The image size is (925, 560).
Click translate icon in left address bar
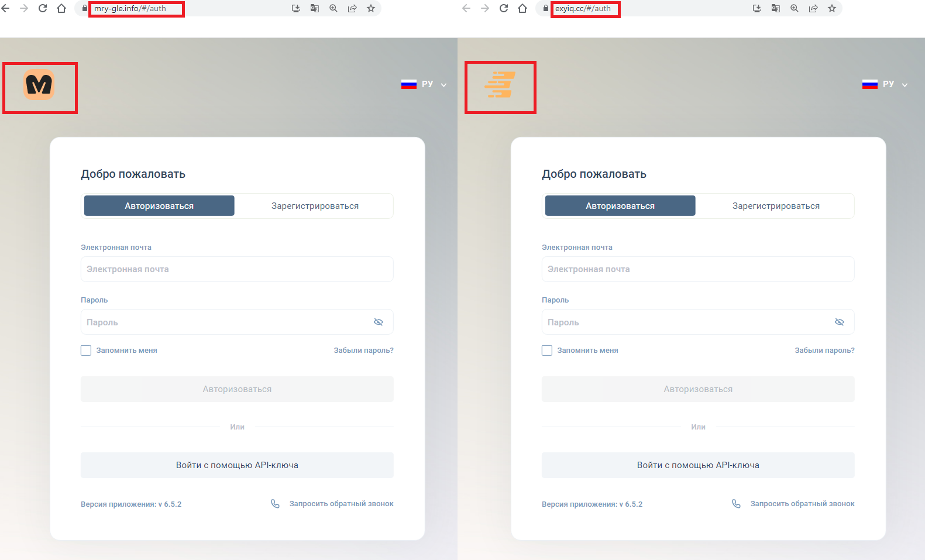[315, 8]
